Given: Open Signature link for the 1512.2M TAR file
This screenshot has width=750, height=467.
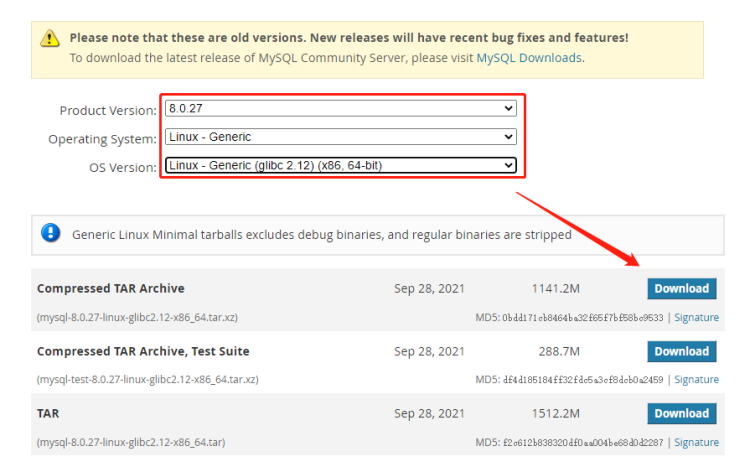Looking at the screenshot, I should [x=696, y=442].
